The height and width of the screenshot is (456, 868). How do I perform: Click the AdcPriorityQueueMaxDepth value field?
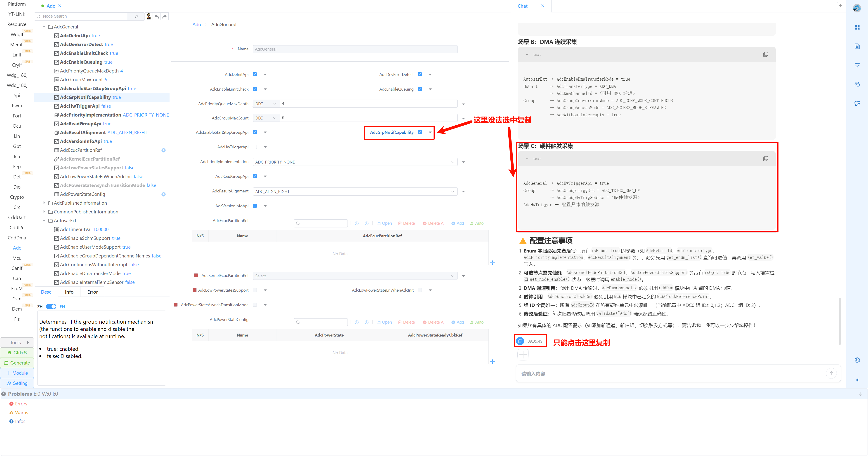point(368,104)
